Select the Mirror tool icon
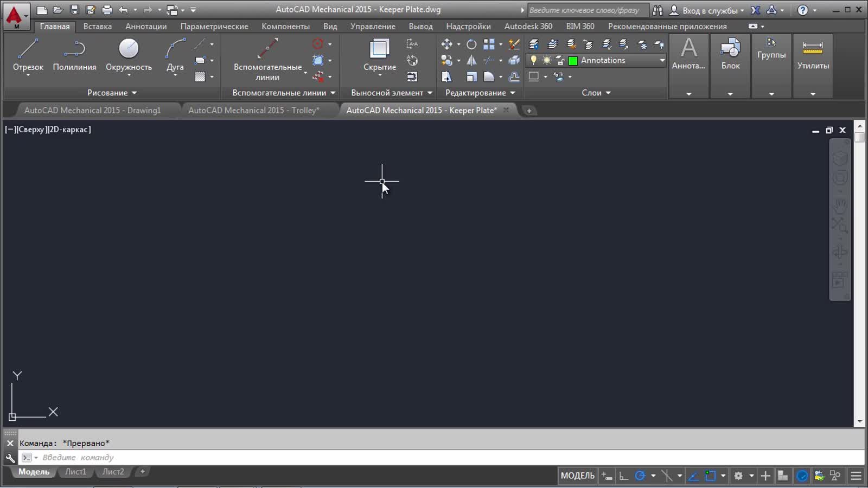The image size is (868, 488). pyautogui.click(x=471, y=60)
